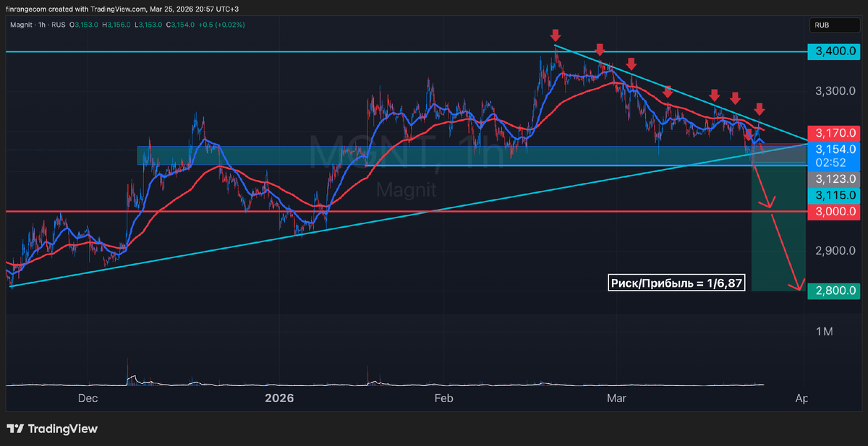Click the current price label 3,154.0
The width and height of the screenshot is (868, 446).
835,149
